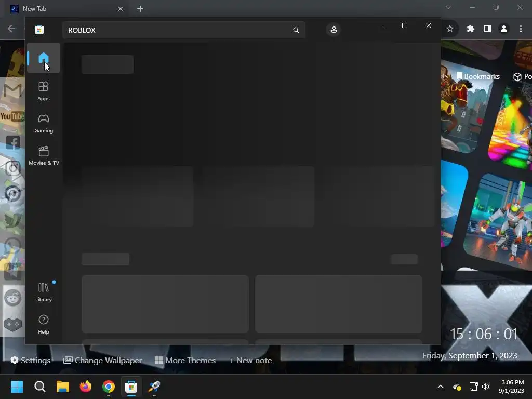
Task: Open the Library in Microsoft Store
Action: coord(44,292)
